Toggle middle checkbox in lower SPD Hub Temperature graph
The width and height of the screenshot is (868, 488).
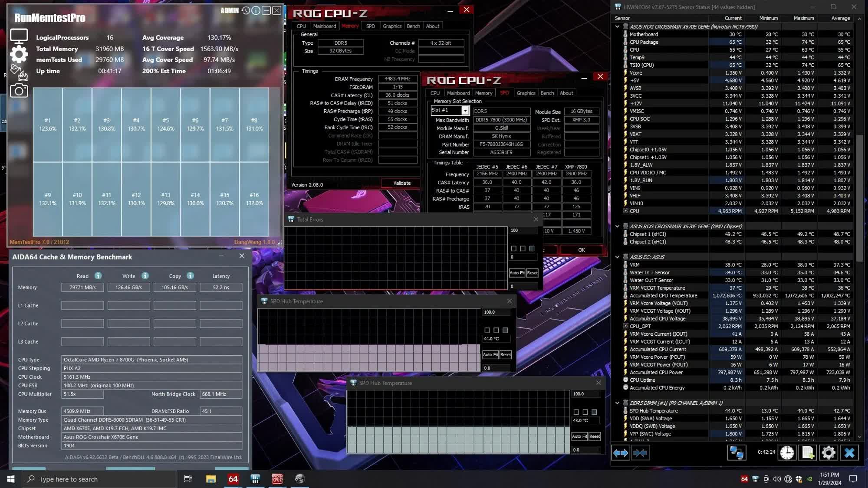pyautogui.click(x=585, y=412)
